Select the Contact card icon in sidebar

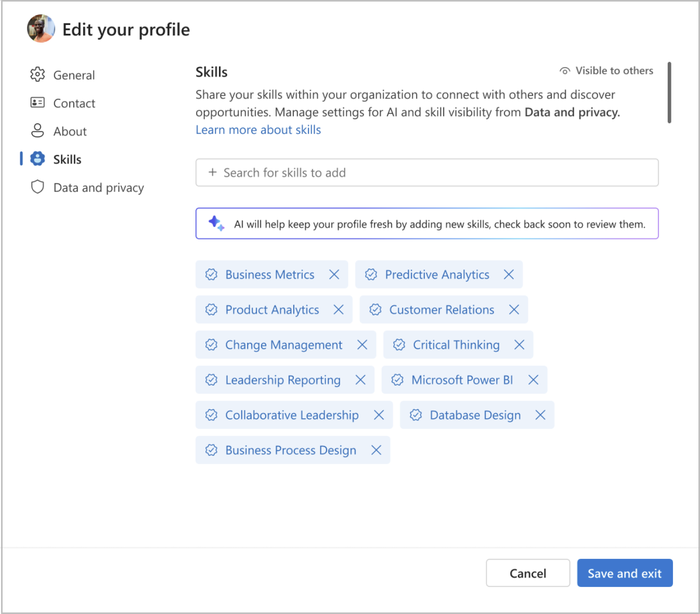[37, 103]
